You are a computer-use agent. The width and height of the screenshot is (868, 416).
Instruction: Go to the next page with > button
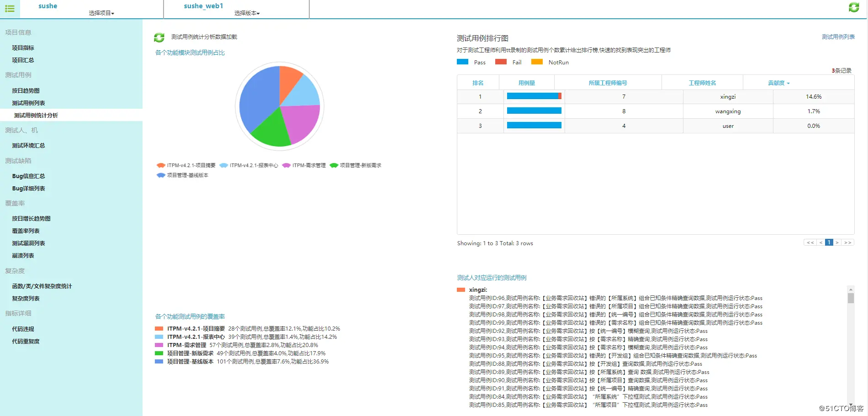[x=837, y=242]
